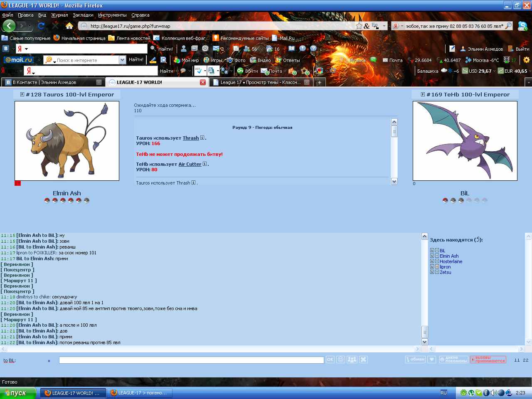The height and width of the screenshot is (399, 532).
Task: Click the Mail.ru highlighter icon
Action: click(153, 60)
